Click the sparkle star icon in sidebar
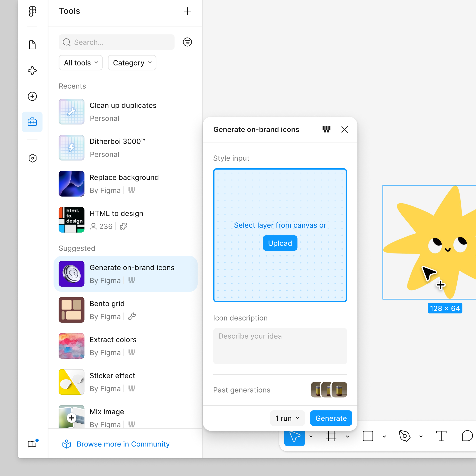Image resolution: width=476 pixels, height=476 pixels. [32, 71]
